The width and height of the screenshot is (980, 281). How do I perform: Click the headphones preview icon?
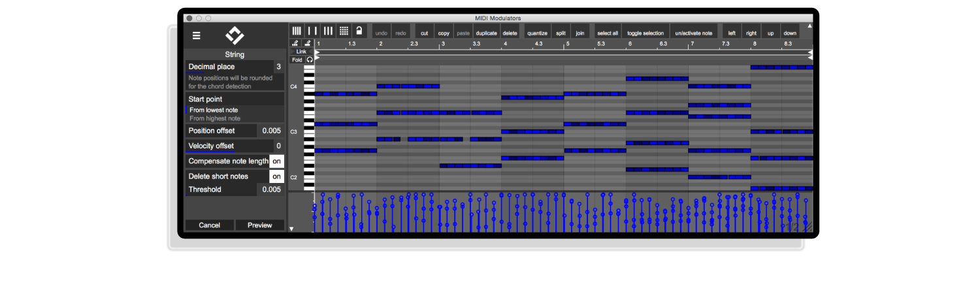point(310,59)
